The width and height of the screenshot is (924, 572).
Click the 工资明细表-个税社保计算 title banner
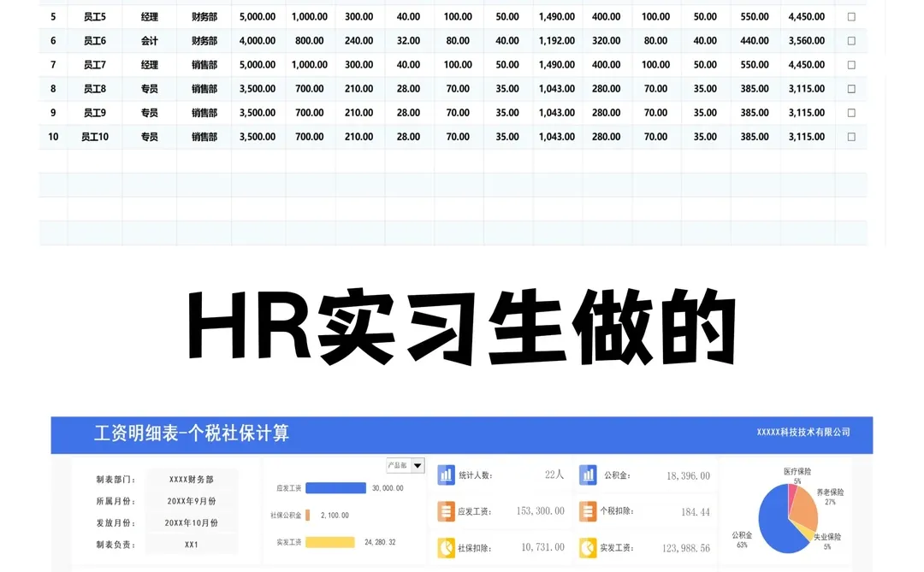[192, 434]
